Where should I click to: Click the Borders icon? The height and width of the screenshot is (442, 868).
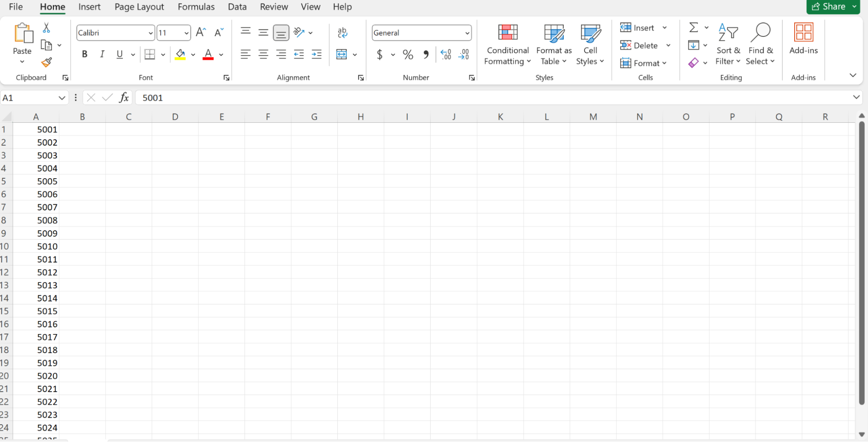click(x=150, y=54)
